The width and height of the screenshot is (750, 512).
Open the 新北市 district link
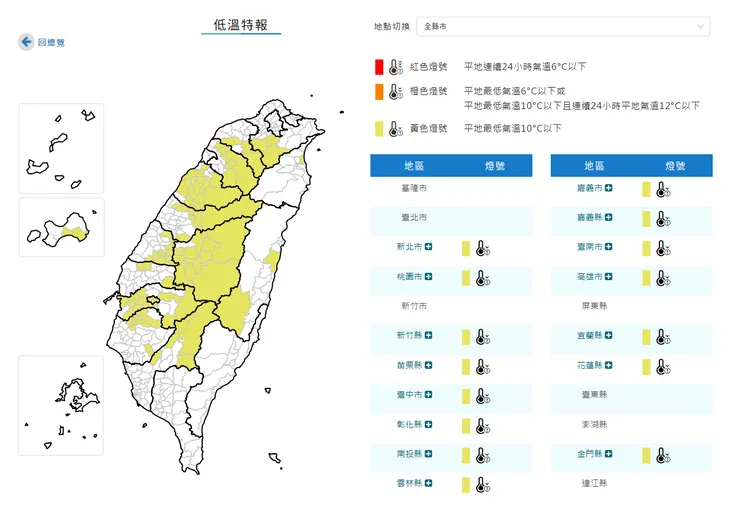click(409, 246)
